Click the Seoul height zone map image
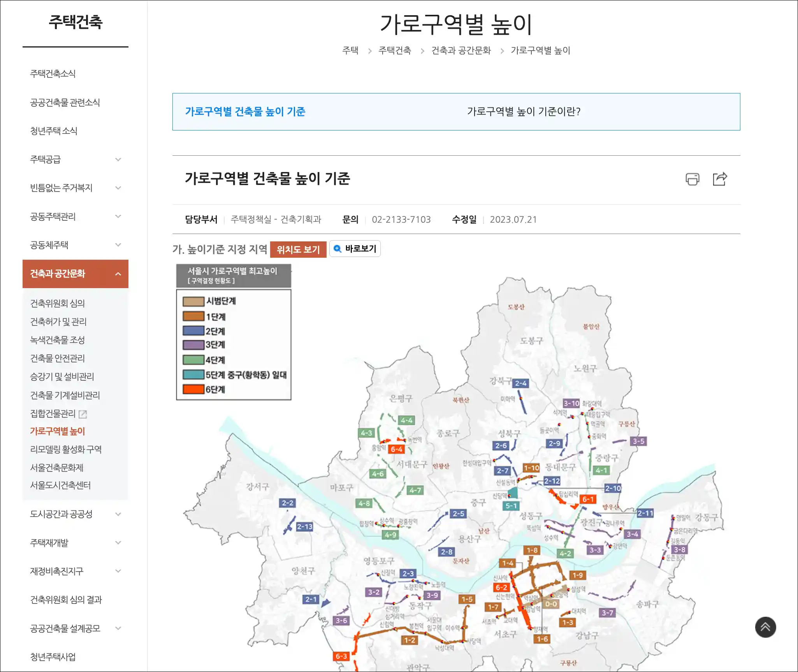The height and width of the screenshot is (672, 798). 448,506
